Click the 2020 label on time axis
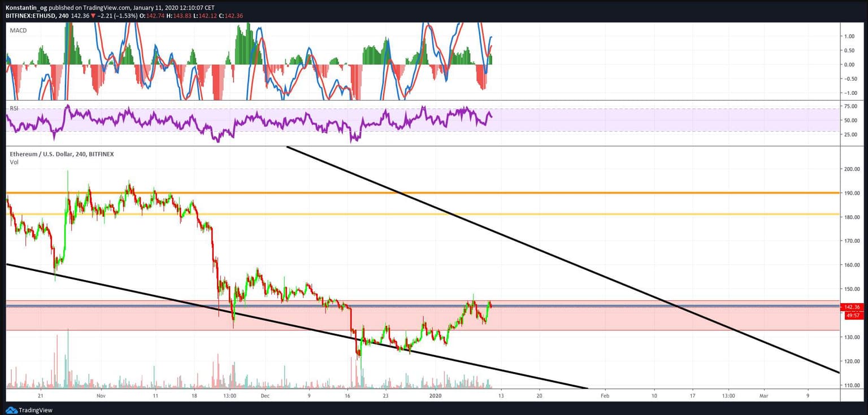This screenshot has width=868, height=415. coord(435,396)
